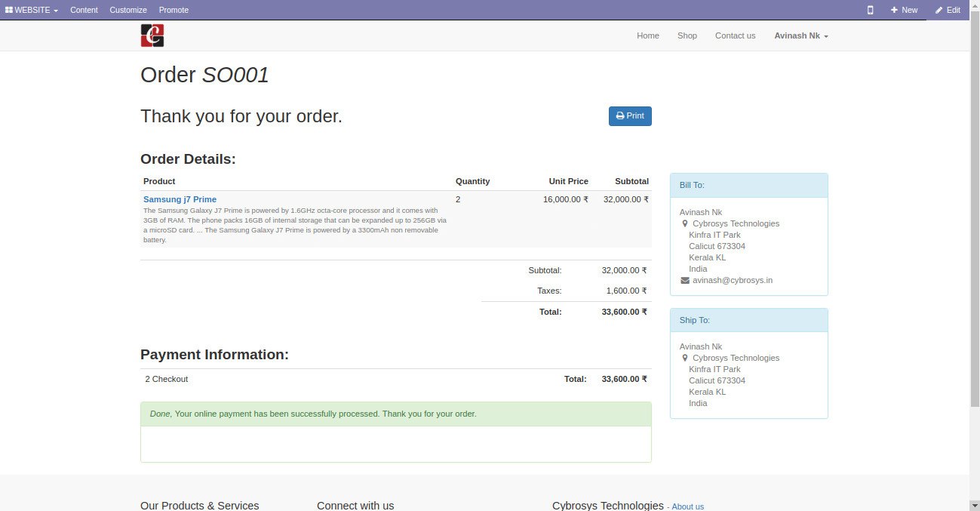Image resolution: width=980 pixels, height=511 pixels.
Task: Open the Samsung j7 Prime product link
Action: (180, 199)
